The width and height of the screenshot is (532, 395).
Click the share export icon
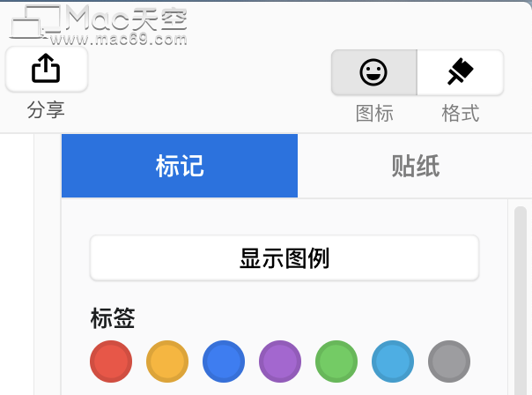(x=47, y=69)
